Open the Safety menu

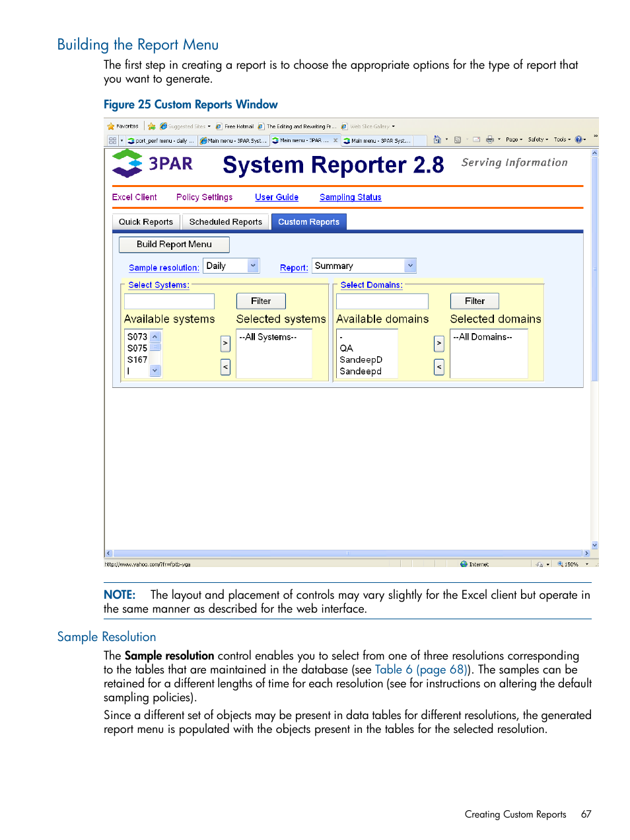[538, 139]
